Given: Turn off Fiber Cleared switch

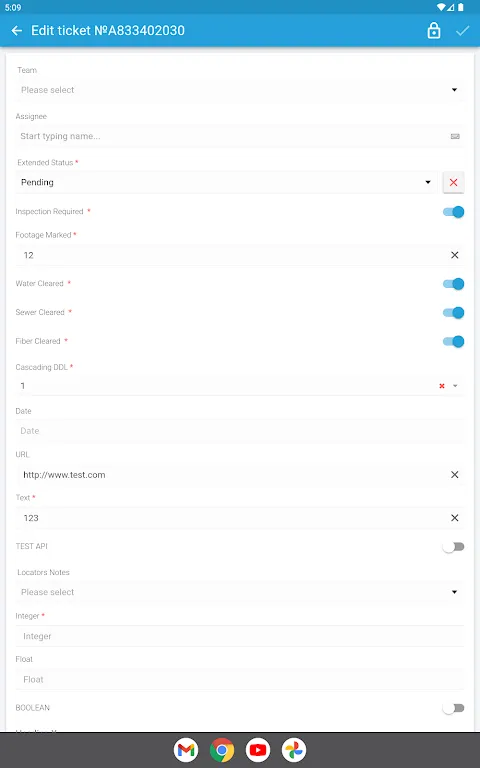Looking at the screenshot, I should point(453,341).
